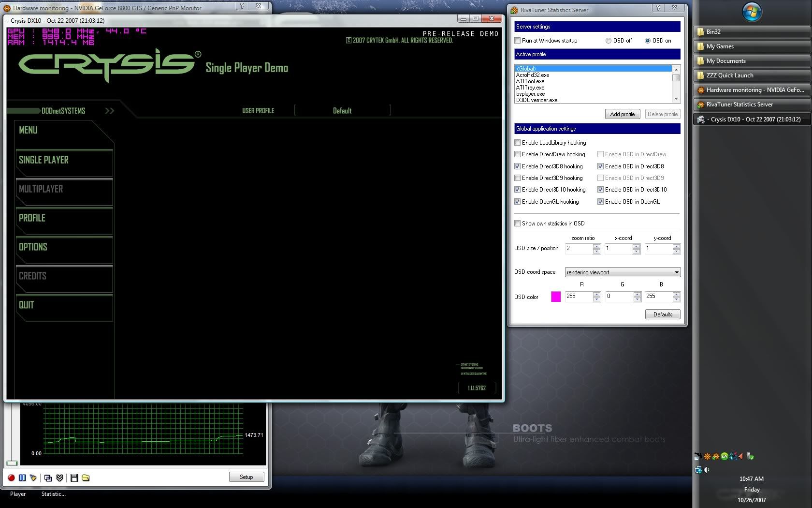Decrease x-coord with down arrow
Viewport: 812px width, 508px height.
637,251
